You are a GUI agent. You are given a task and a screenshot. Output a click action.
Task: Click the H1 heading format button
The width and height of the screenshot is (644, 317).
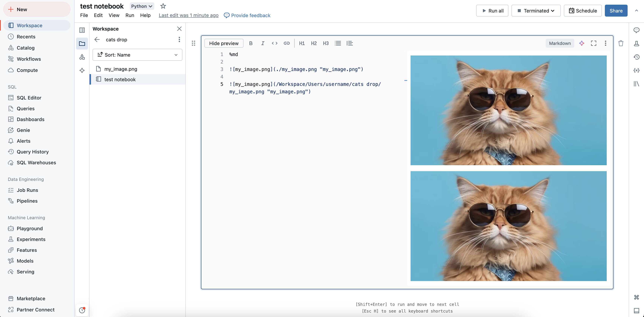301,43
